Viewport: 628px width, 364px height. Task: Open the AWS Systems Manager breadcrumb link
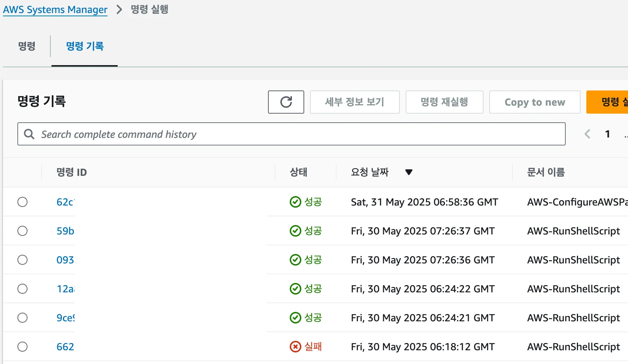click(55, 9)
